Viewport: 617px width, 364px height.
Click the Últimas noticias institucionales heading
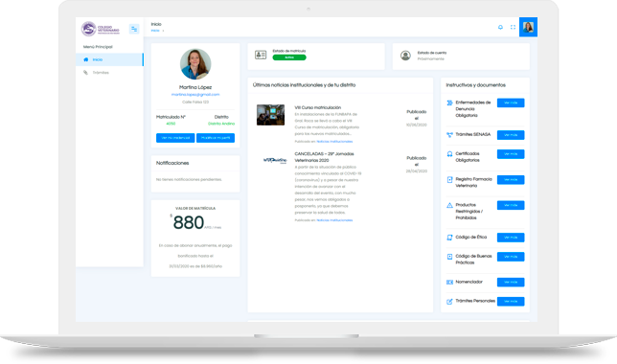(x=304, y=85)
